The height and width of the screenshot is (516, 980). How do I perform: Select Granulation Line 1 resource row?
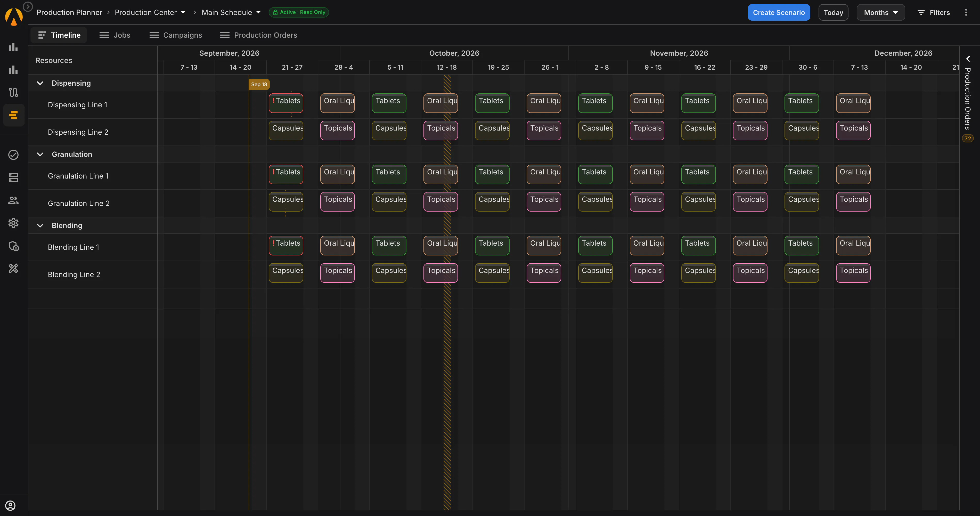[93, 176]
